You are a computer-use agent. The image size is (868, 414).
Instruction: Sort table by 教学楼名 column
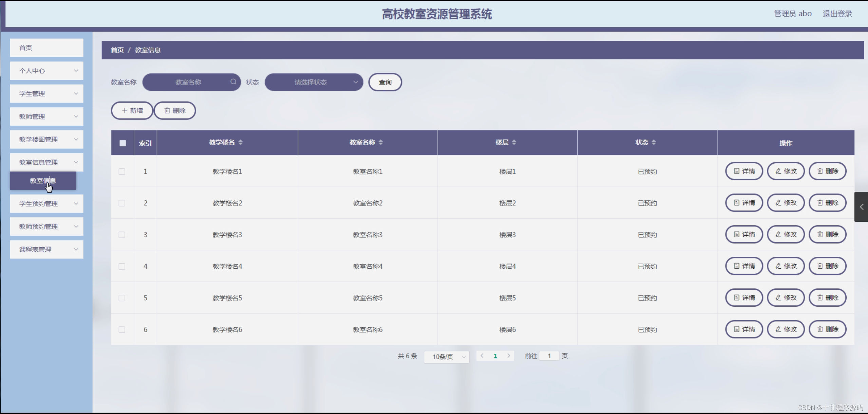[x=241, y=142]
